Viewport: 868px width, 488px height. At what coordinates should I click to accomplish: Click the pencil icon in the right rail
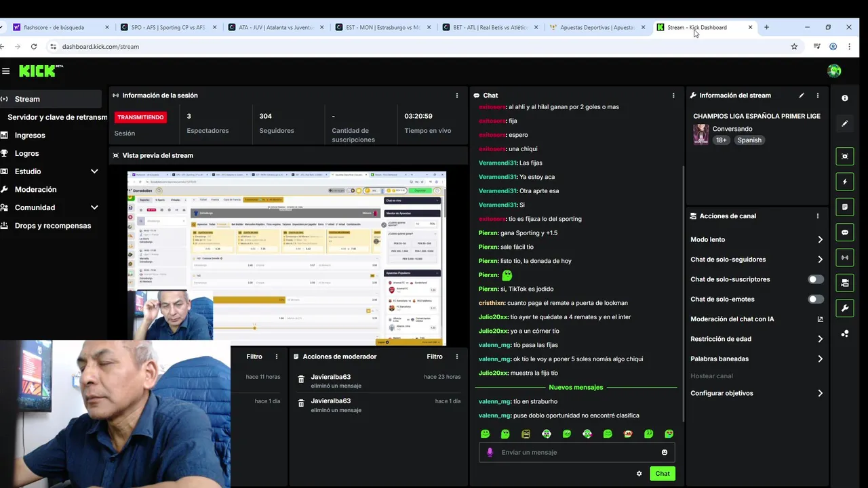pos(845,124)
